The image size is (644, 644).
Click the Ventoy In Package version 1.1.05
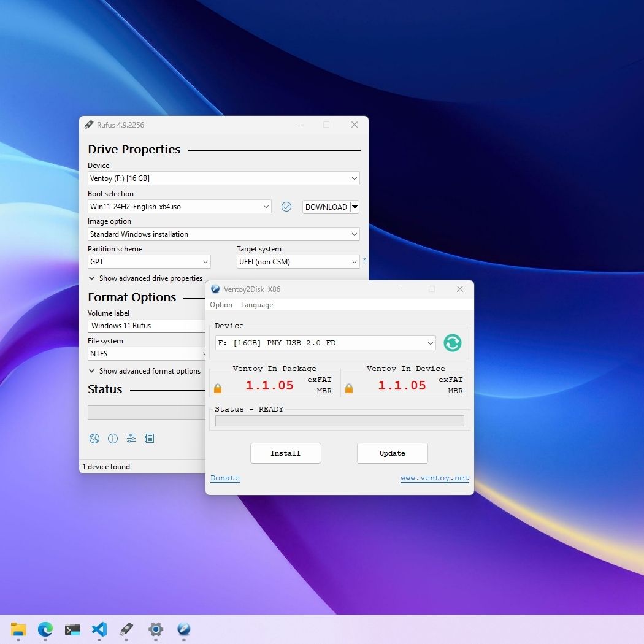tap(269, 385)
